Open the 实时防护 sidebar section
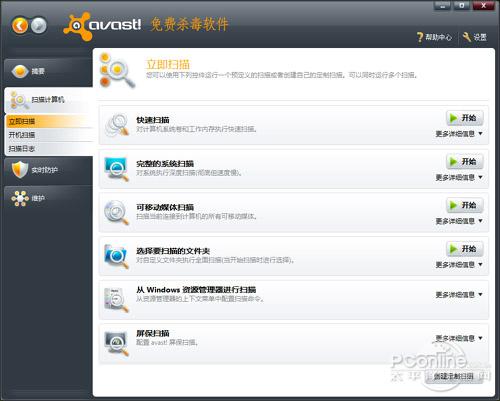This screenshot has height=401, width=500. 49,170
